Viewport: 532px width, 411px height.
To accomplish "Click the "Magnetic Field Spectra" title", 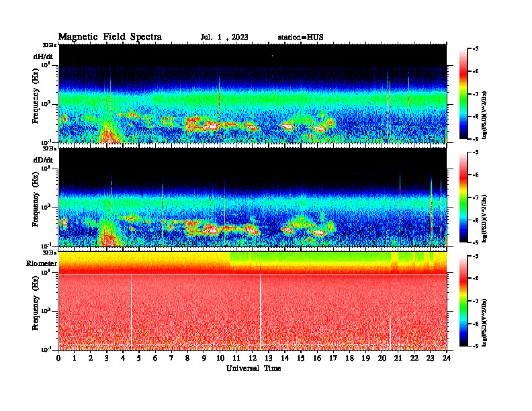I will coord(110,37).
